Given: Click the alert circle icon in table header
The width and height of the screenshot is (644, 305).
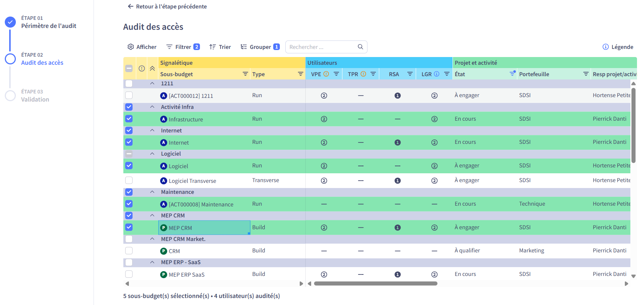Looking at the screenshot, I should pyautogui.click(x=142, y=68).
